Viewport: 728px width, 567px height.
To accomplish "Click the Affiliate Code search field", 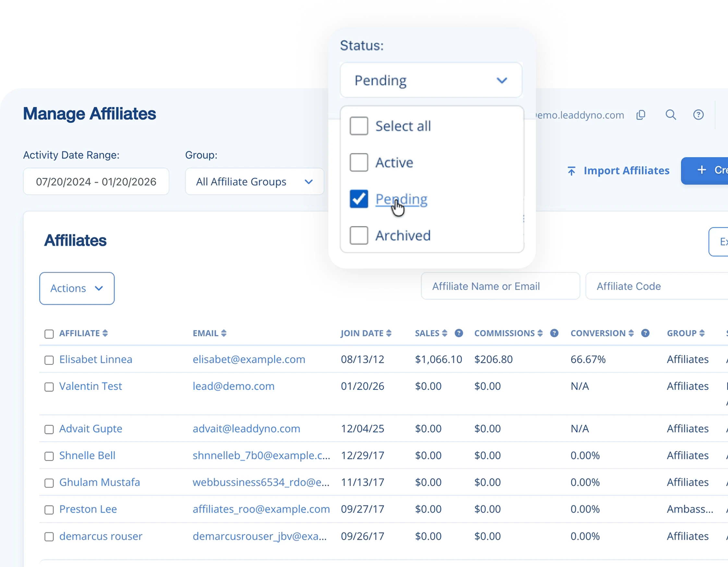I will pyautogui.click(x=657, y=286).
